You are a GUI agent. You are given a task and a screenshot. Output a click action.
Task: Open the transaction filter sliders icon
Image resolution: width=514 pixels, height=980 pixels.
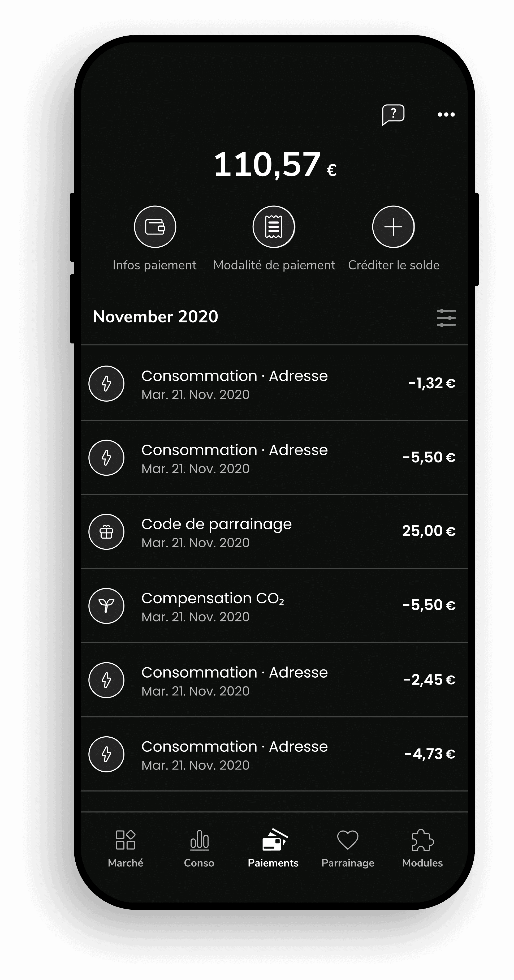tap(446, 318)
